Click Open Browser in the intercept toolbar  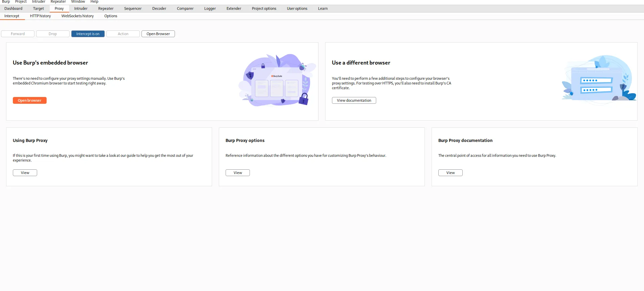pyautogui.click(x=158, y=34)
